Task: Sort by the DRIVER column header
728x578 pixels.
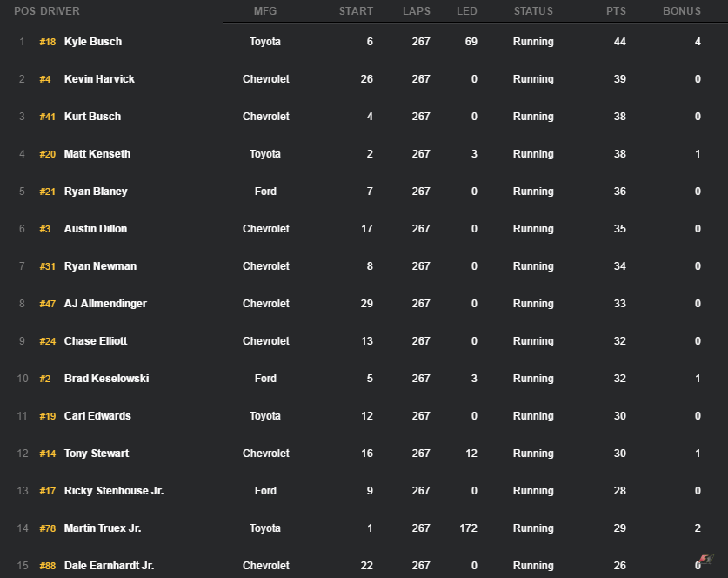Action: 60,11
